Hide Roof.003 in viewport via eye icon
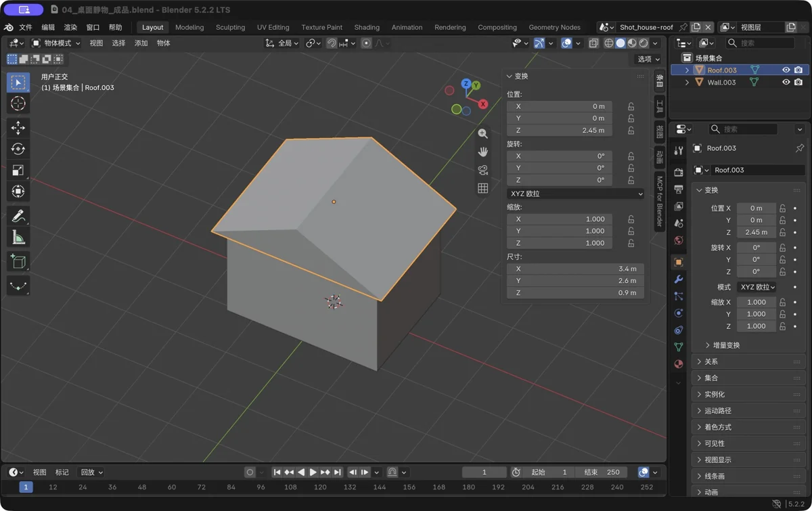The height and width of the screenshot is (511, 812). (x=786, y=70)
